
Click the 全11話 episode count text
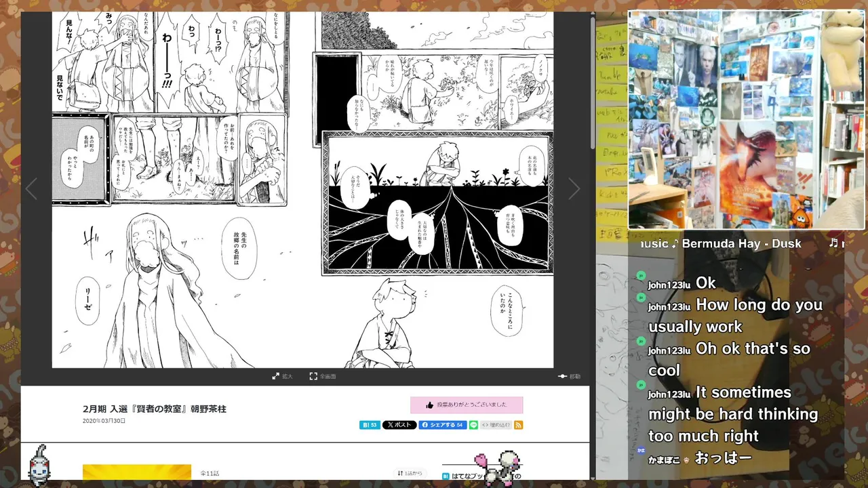pyautogui.click(x=210, y=473)
